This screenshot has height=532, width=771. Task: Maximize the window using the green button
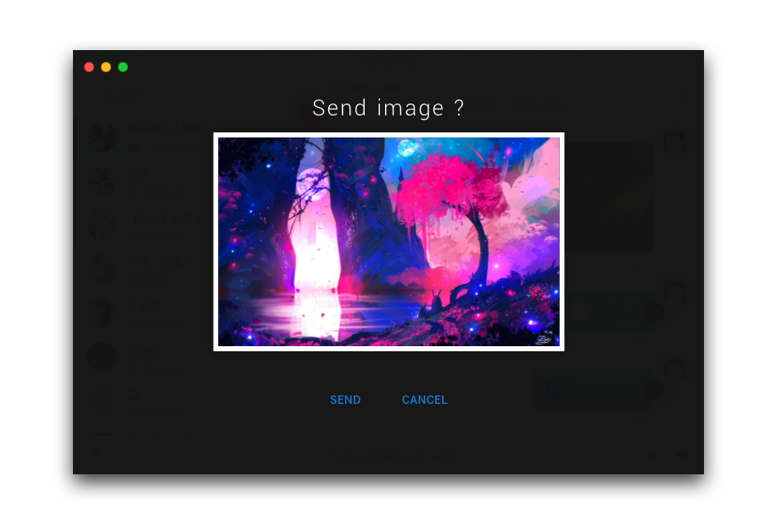(123, 67)
